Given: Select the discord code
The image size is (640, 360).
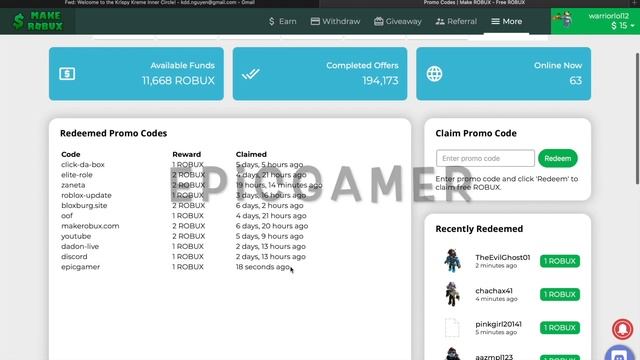Looking at the screenshot, I should click(74, 256).
